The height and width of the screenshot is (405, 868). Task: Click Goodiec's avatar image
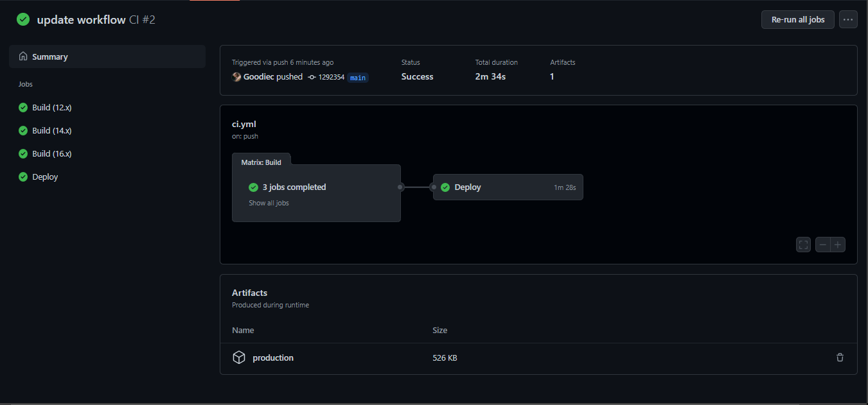point(236,76)
